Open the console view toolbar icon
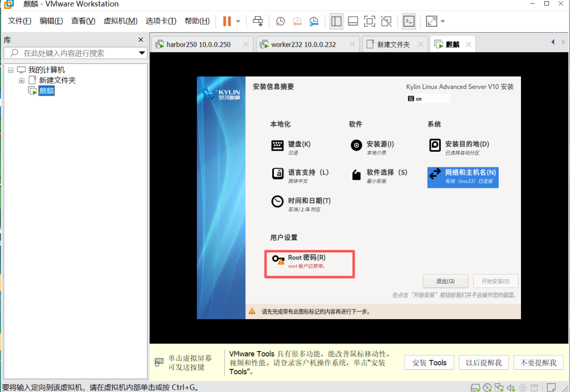 409,21
